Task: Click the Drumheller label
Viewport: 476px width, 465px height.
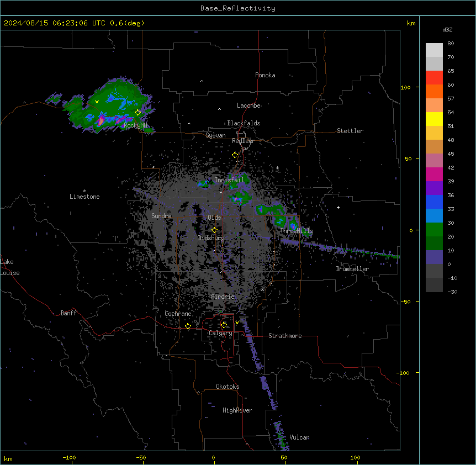Action: [x=352, y=269]
